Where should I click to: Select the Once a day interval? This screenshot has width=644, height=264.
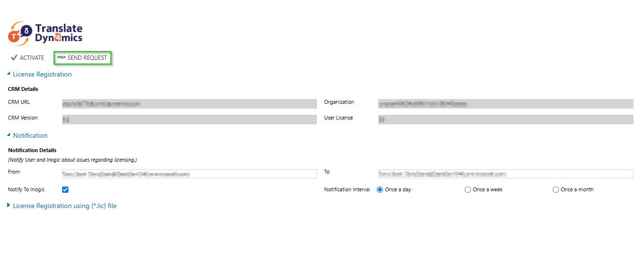click(380, 189)
